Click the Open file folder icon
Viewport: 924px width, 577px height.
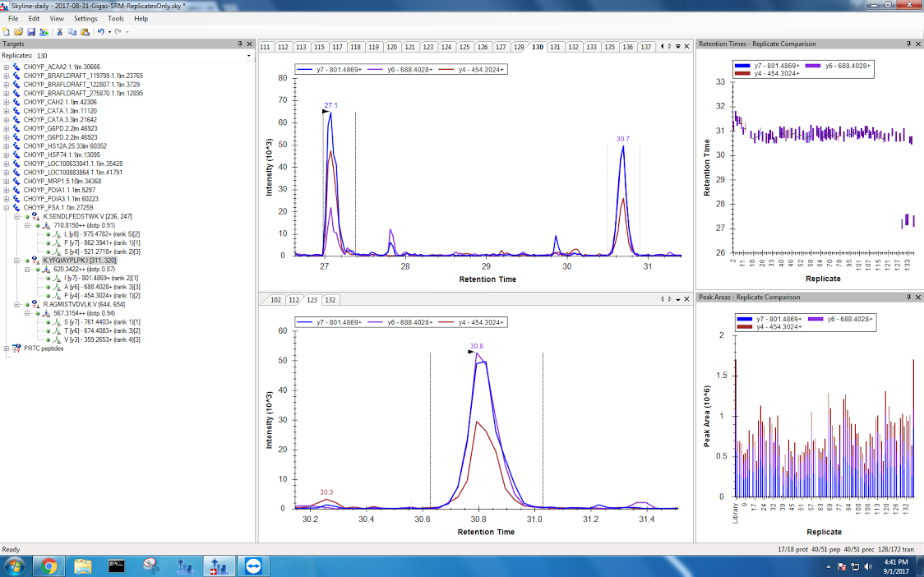(19, 31)
